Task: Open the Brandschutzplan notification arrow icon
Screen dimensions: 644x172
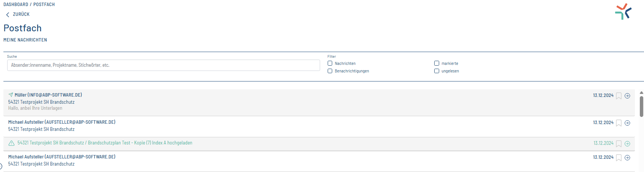Action: (627, 144)
